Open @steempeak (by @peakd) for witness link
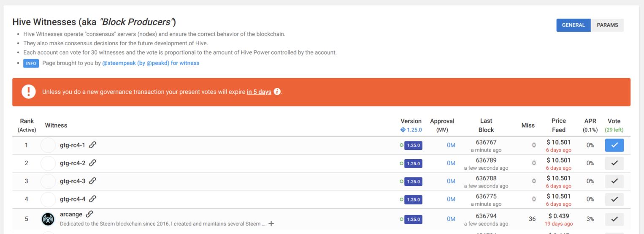This screenshot has height=234, width=644. (151, 63)
